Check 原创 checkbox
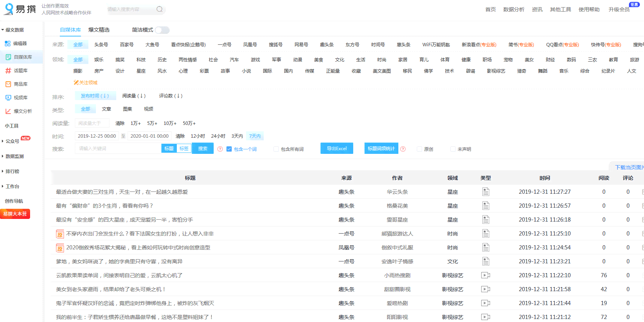Viewport: 644px width, 322px height. pos(419,149)
